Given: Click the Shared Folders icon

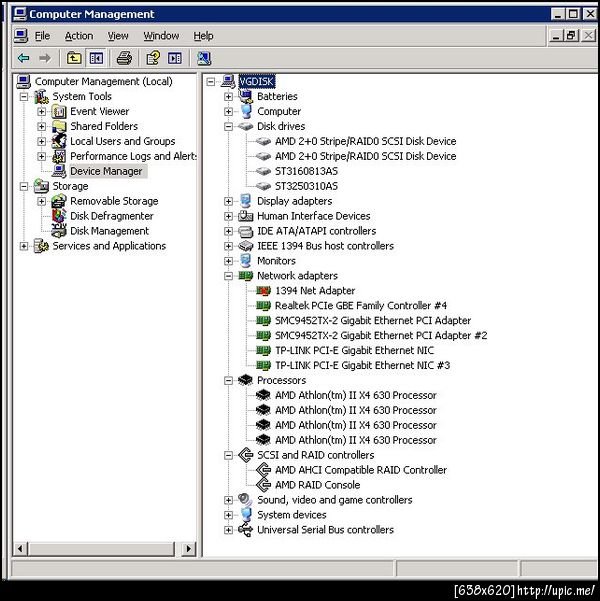Looking at the screenshot, I should pyautogui.click(x=59, y=126).
